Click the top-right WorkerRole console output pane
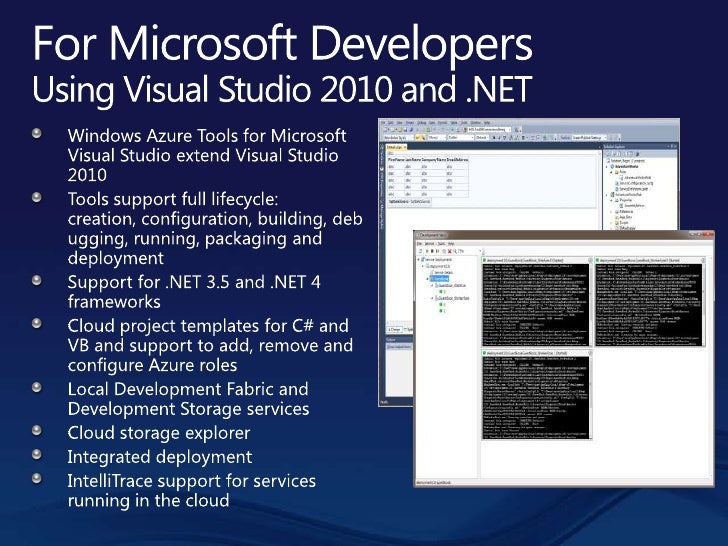The image size is (728, 546). [649, 305]
